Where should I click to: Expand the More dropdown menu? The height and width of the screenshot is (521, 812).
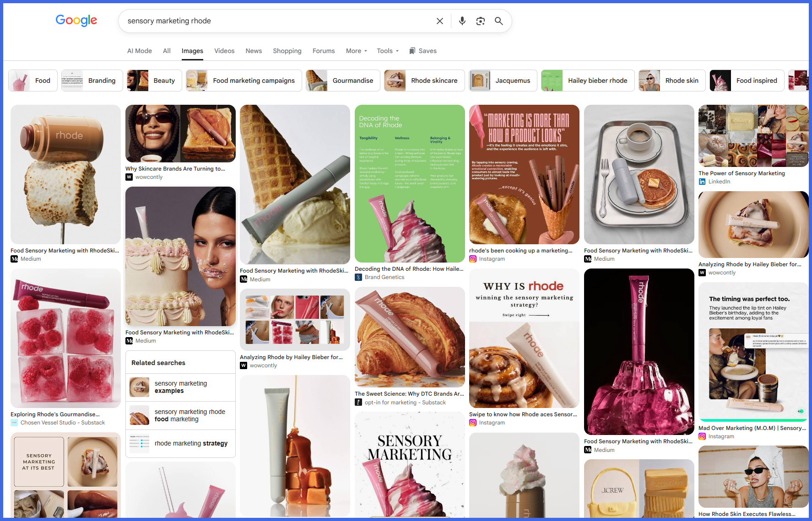(357, 51)
